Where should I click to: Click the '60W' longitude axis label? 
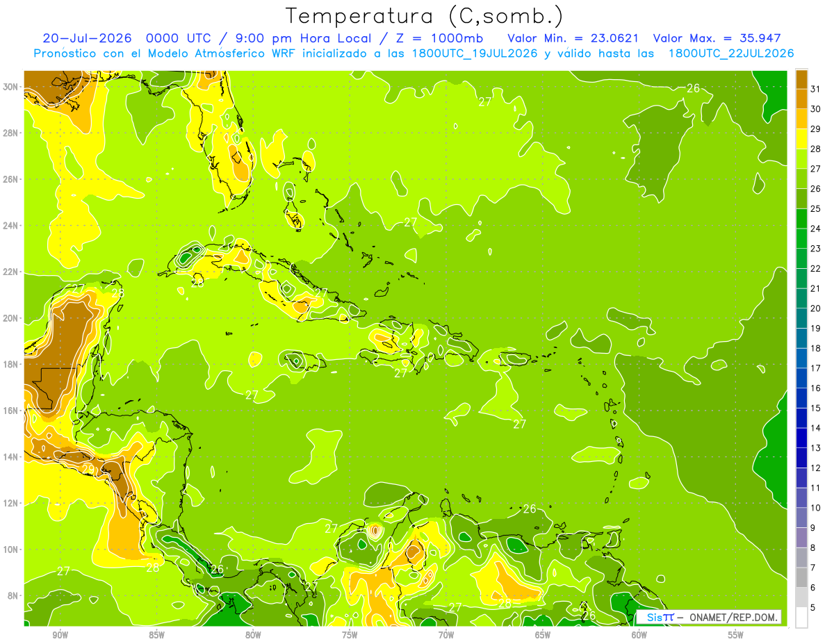click(639, 636)
